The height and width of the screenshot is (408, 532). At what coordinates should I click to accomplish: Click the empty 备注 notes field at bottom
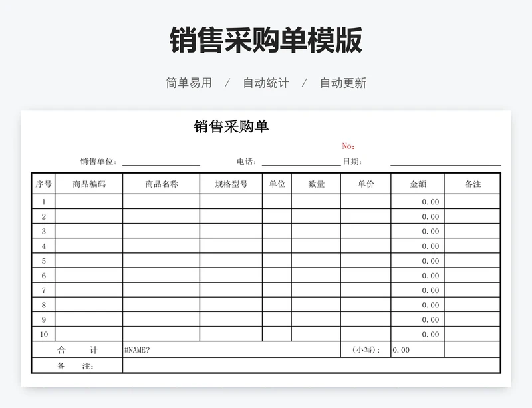pos(311,365)
